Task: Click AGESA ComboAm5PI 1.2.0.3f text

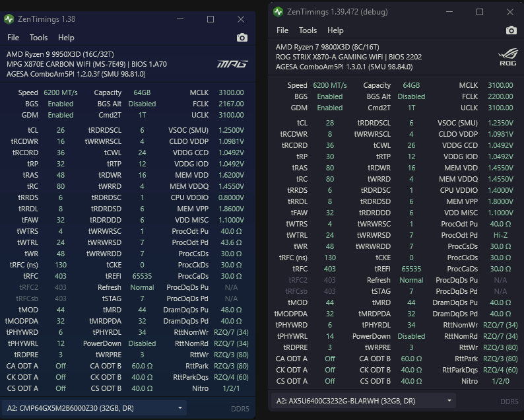Action: click(76, 74)
